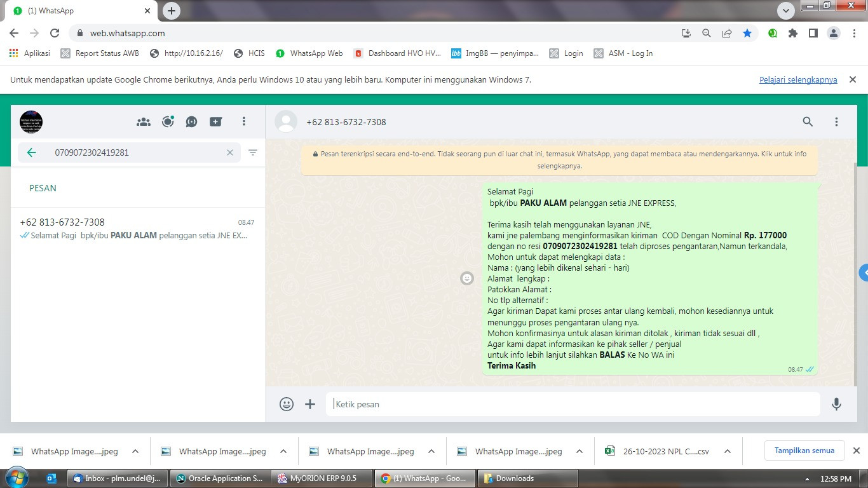Go back from search with the green arrow
This screenshot has height=488, width=868.
point(31,152)
